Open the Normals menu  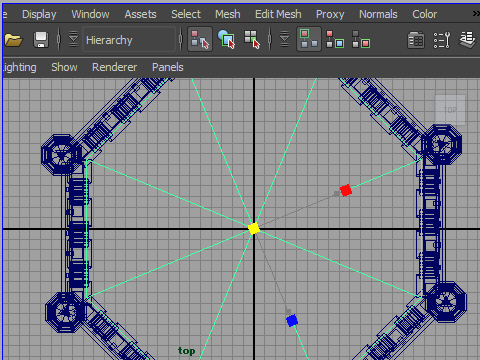click(378, 14)
